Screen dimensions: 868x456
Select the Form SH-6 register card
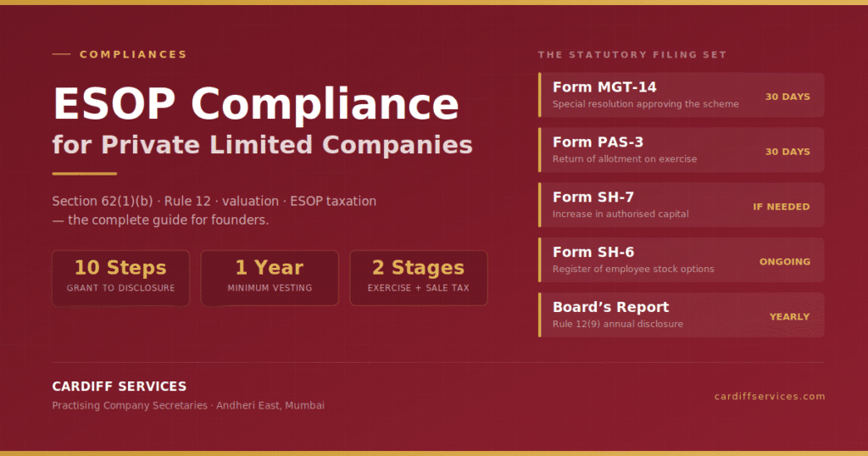point(681,260)
